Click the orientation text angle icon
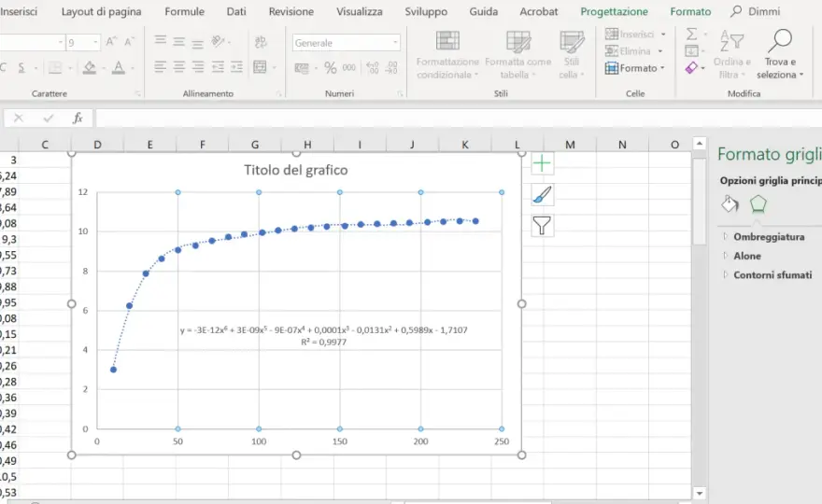This screenshot has width=822, height=504. click(218, 41)
